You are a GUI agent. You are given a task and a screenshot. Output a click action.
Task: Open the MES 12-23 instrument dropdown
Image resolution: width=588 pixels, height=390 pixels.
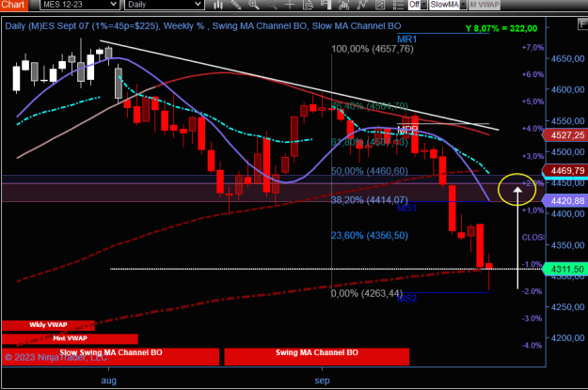pos(80,5)
